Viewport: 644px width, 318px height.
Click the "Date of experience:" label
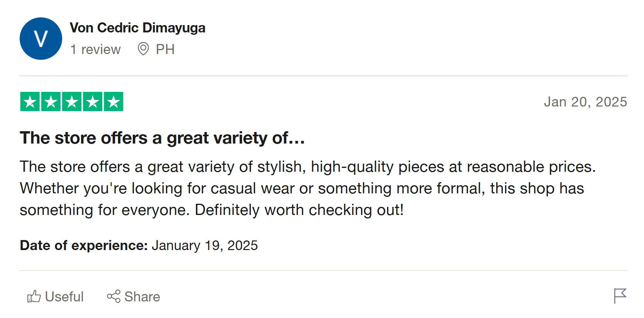84,245
